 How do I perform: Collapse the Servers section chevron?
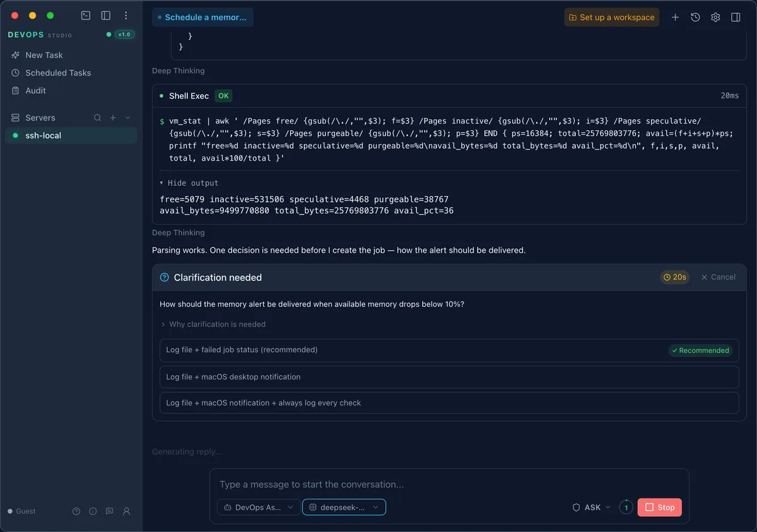(128, 118)
